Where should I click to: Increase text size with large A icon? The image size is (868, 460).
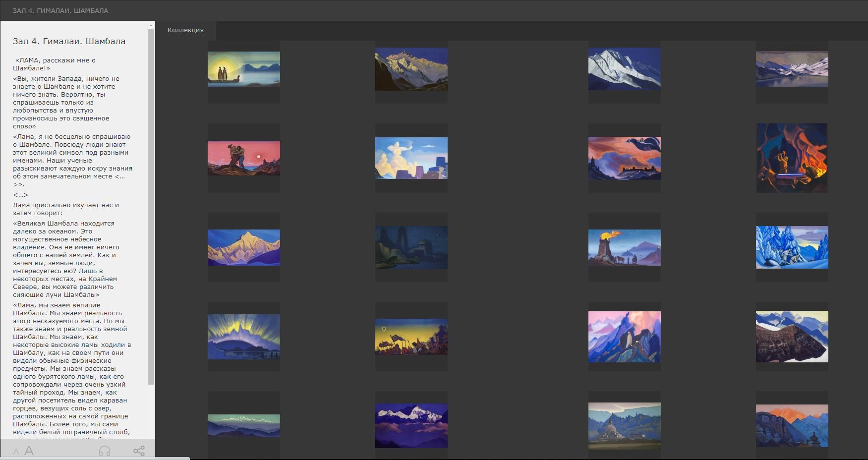point(29,451)
